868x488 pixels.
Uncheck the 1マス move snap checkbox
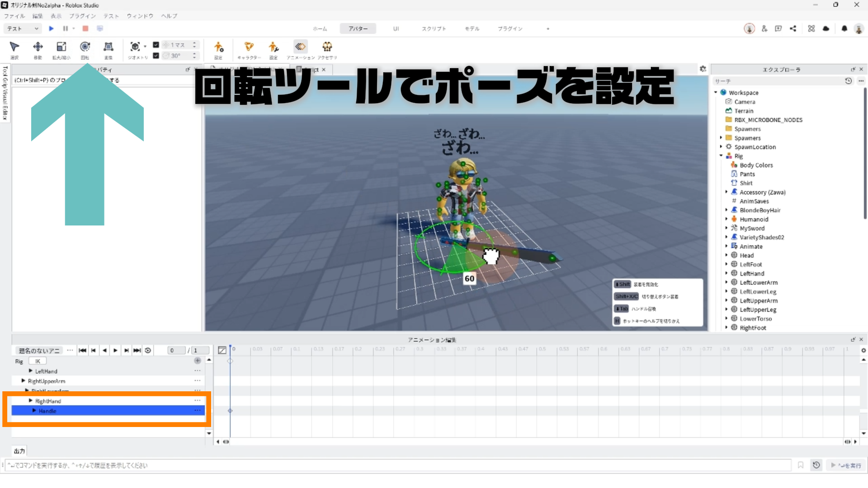tap(156, 45)
